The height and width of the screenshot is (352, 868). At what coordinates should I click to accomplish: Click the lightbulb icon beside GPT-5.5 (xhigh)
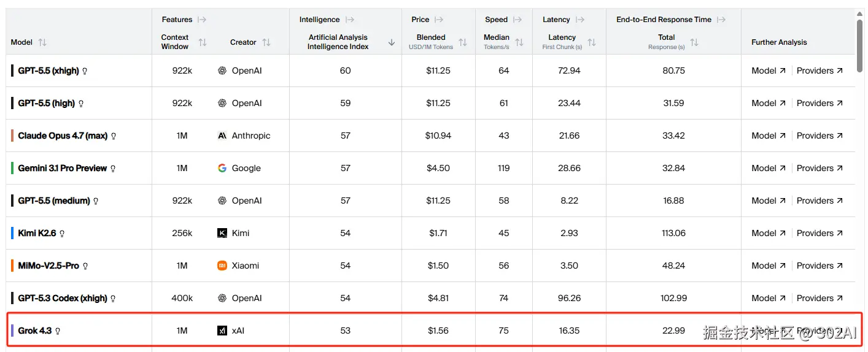coord(85,71)
